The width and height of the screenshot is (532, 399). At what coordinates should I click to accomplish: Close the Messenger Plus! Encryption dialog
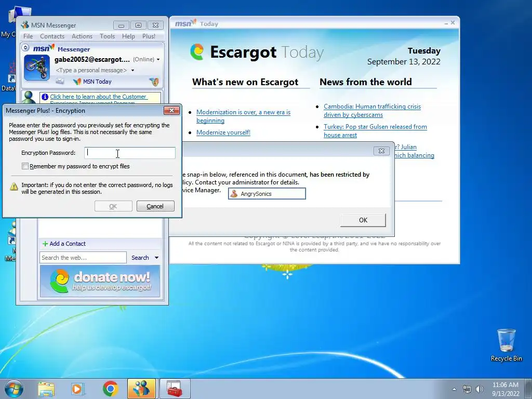pos(171,111)
